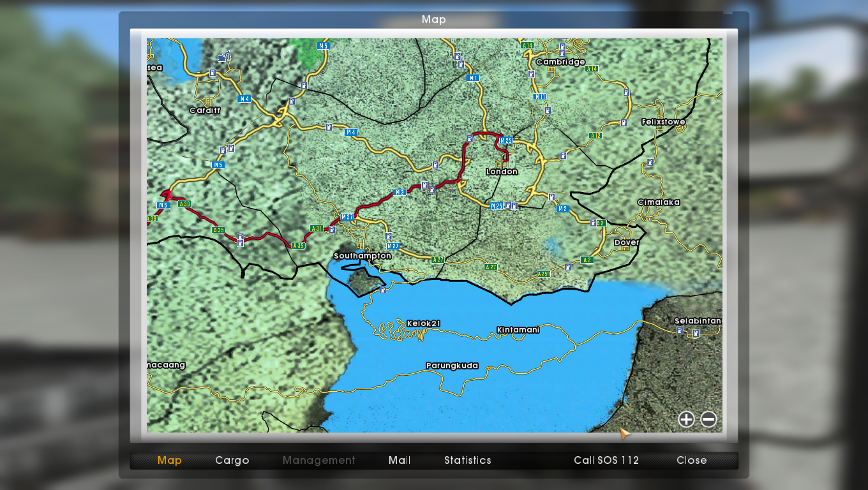Click fuel station icon right of the A12 badge

(x=624, y=122)
